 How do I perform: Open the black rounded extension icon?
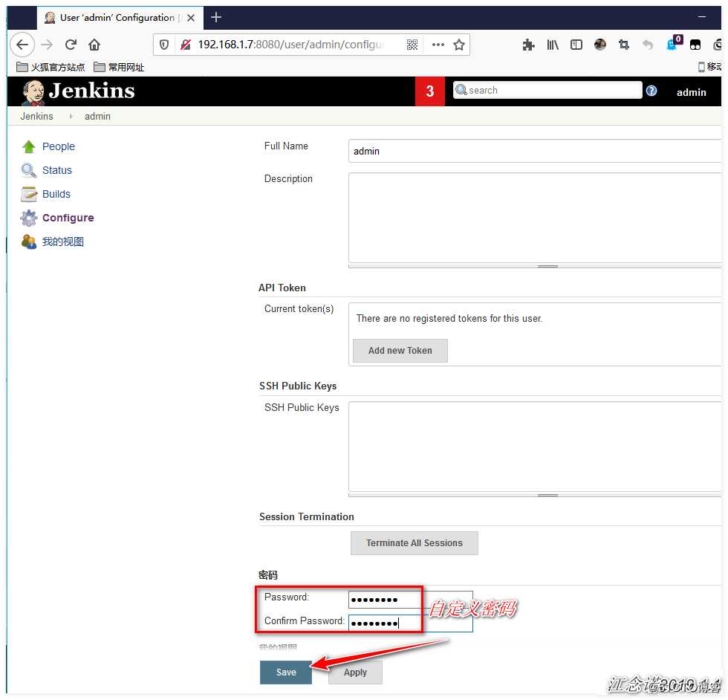tap(695, 45)
